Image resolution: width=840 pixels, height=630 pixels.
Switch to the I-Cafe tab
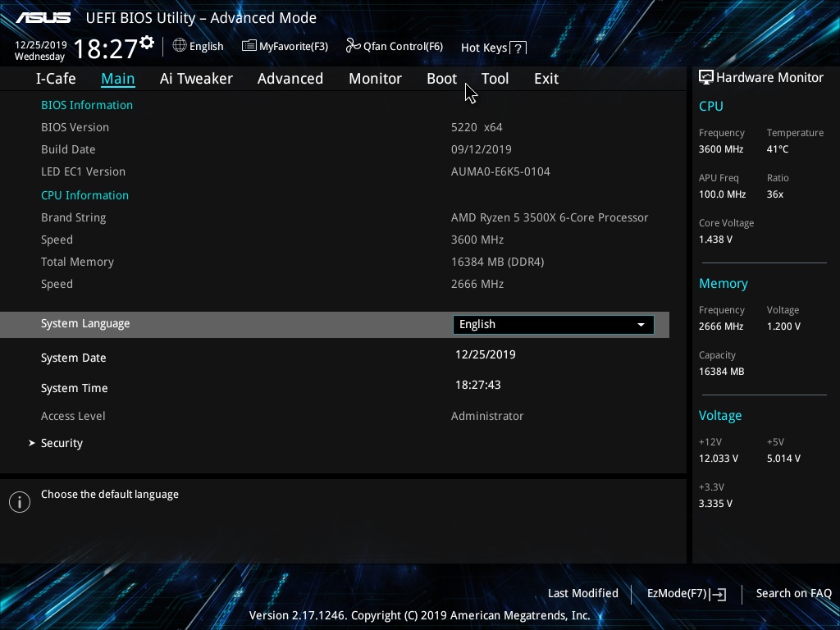(56, 78)
